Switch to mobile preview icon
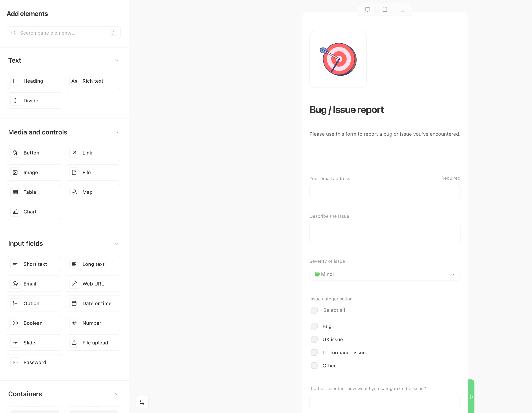The height and width of the screenshot is (413, 532). pyautogui.click(x=402, y=9)
